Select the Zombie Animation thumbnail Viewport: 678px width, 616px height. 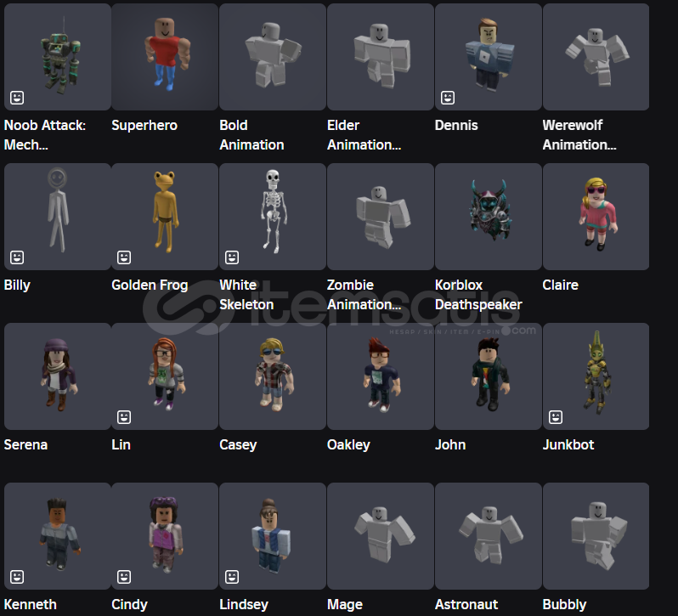click(381, 217)
